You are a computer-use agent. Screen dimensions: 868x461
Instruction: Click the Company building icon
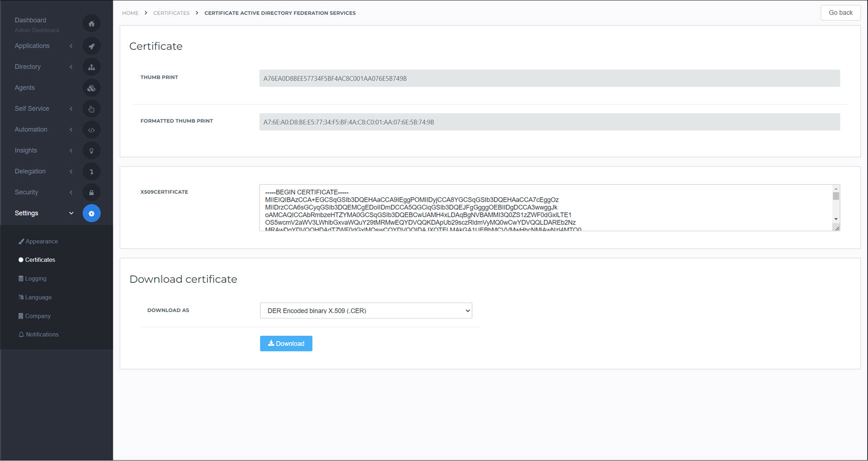coord(21,316)
